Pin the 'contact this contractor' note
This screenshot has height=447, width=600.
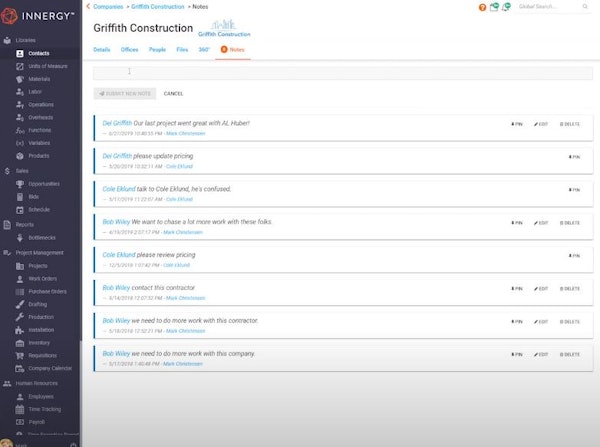(x=517, y=289)
